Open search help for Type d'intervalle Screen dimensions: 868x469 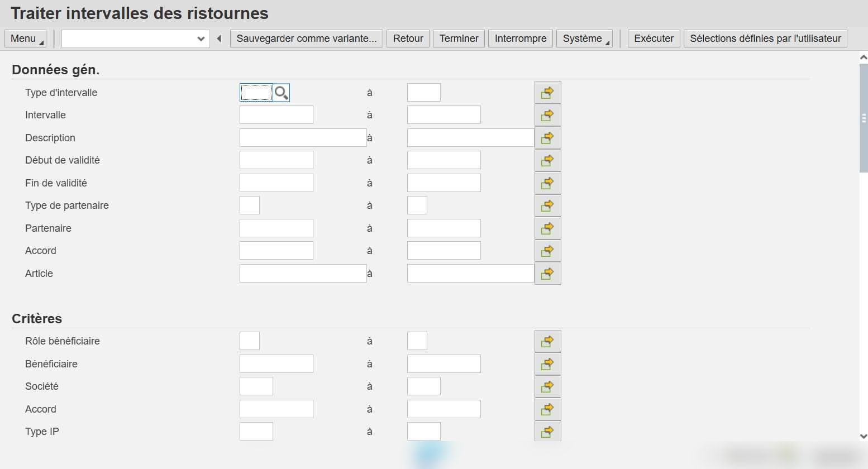pos(282,93)
